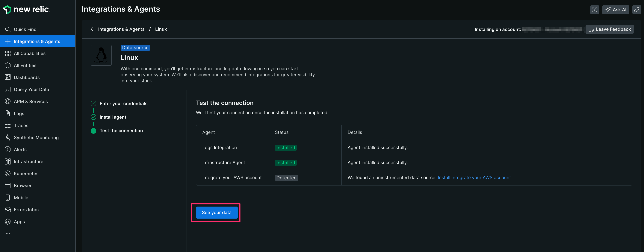Click the help question mark icon

(595, 10)
